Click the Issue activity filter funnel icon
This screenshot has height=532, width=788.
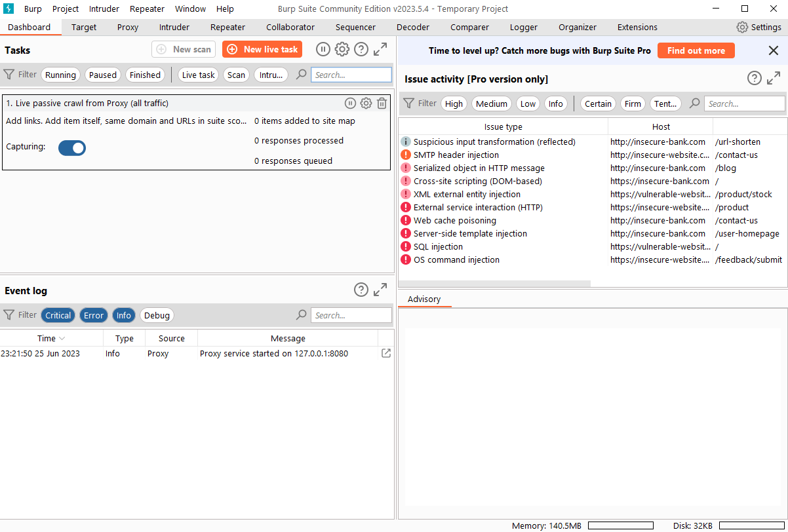tap(409, 104)
